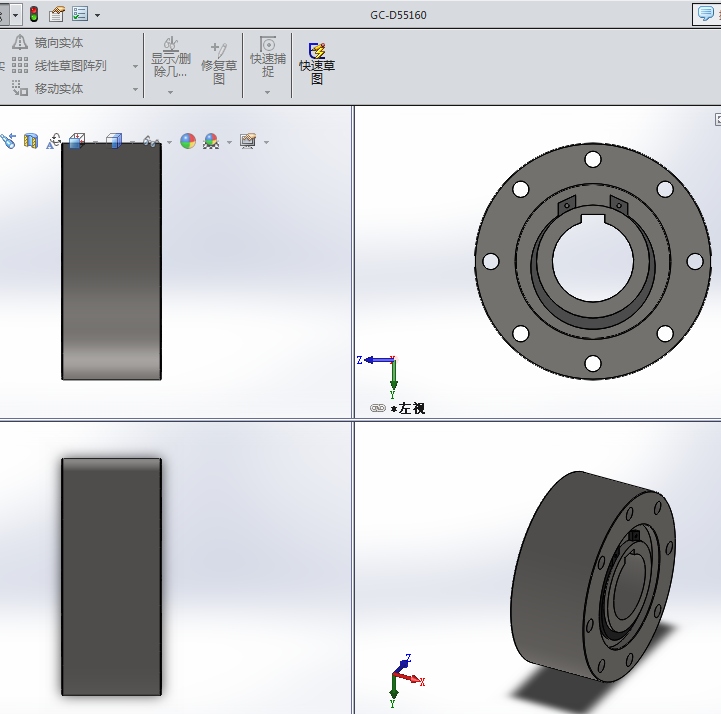The height and width of the screenshot is (714, 721).
Task: Click the Rebuild traffic light icon
Action: [34, 14]
